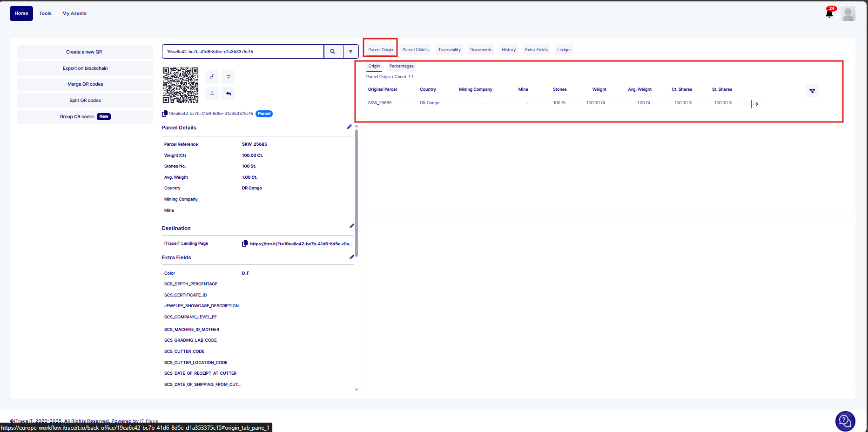868x432 pixels.
Task: Go to original parcel SKW_25685 arrow
Action: pyautogui.click(x=754, y=104)
